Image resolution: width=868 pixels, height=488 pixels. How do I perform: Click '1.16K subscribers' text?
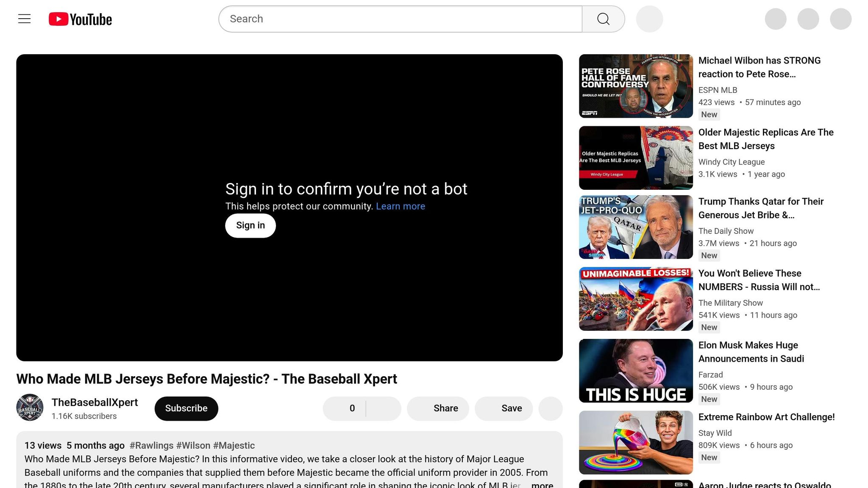[84, 416]
